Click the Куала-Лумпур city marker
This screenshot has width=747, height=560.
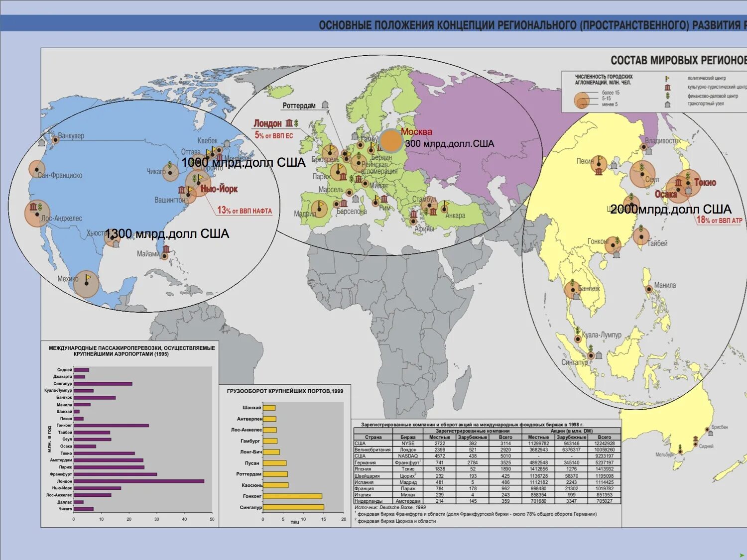[578, 339]
